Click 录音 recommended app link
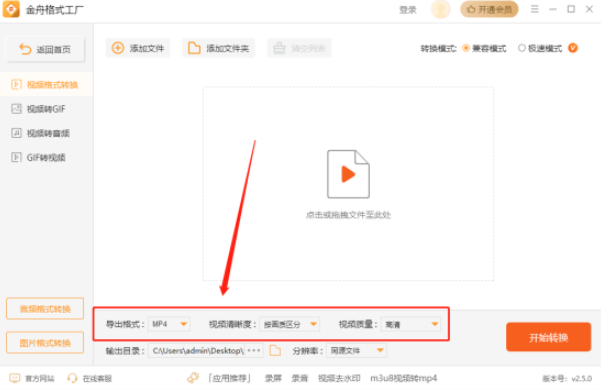 coord(300,379)
